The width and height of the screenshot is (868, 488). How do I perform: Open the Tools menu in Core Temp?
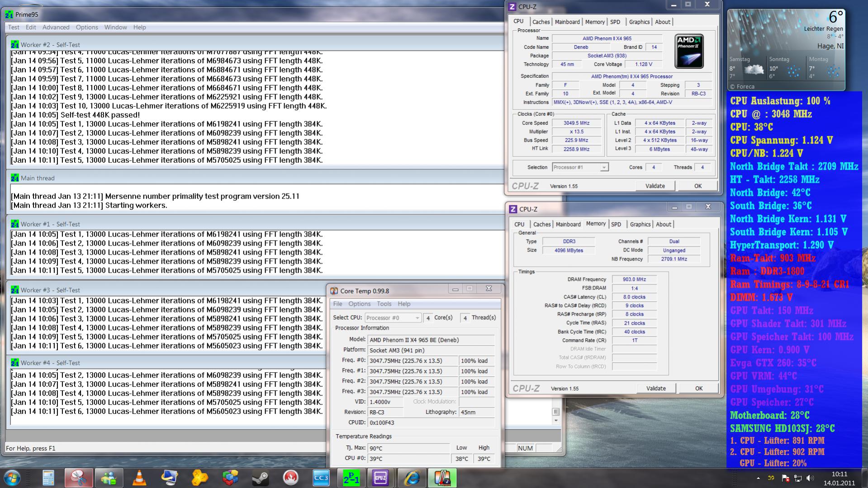click(x=384, y=304)
